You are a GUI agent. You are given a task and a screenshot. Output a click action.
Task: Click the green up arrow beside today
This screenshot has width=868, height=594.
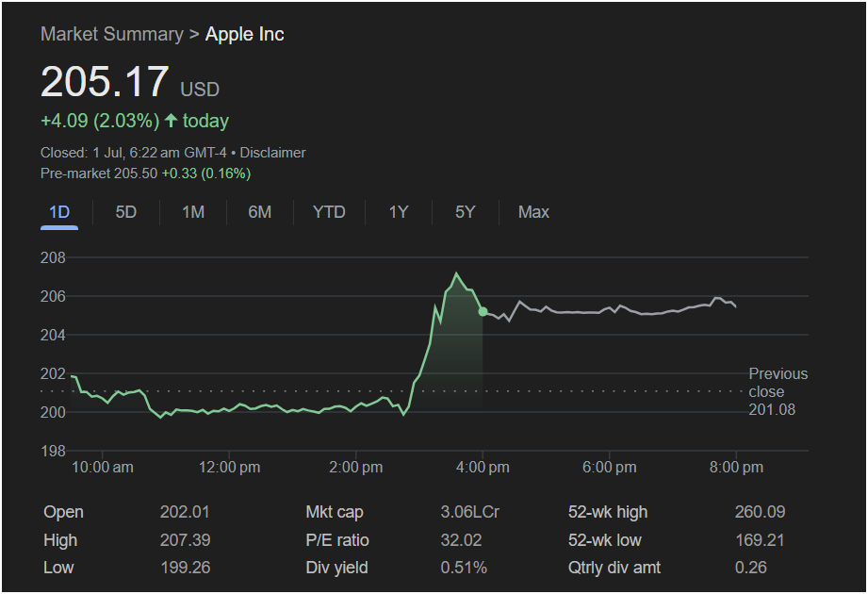pos(171,120)
